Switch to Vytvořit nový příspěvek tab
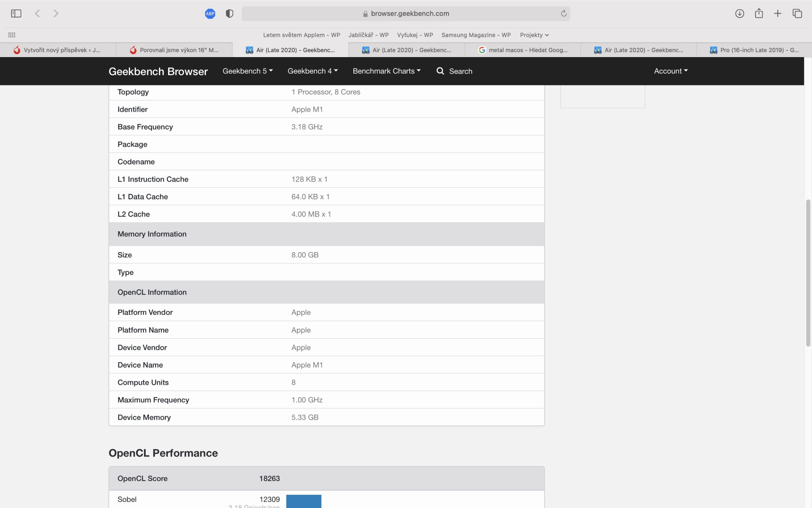This screenshot has height=508, width=812. click(x=58, y=50)
